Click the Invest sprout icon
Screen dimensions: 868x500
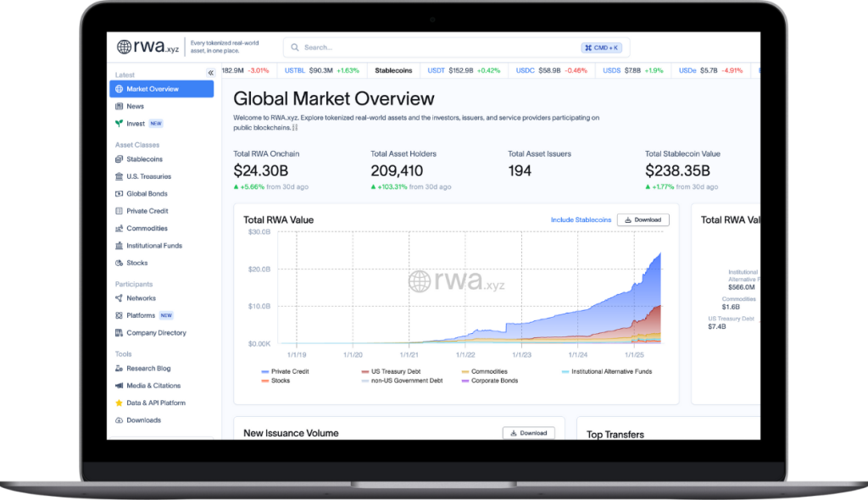click(x=119, y=124)
